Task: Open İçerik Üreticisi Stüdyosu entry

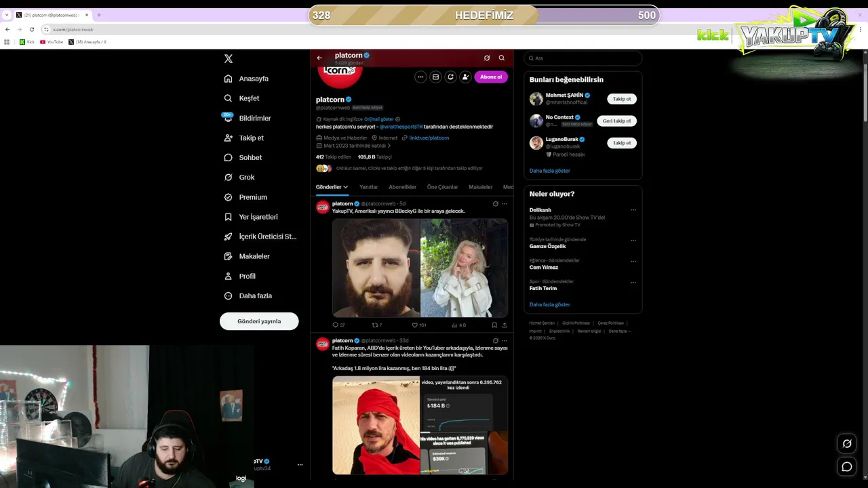Action: point(260,237)
